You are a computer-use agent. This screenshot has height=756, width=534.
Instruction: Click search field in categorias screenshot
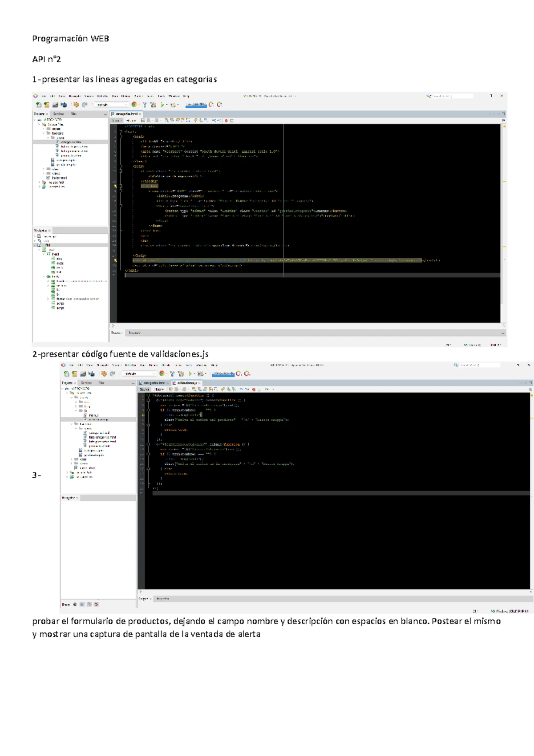click(453, 96)
